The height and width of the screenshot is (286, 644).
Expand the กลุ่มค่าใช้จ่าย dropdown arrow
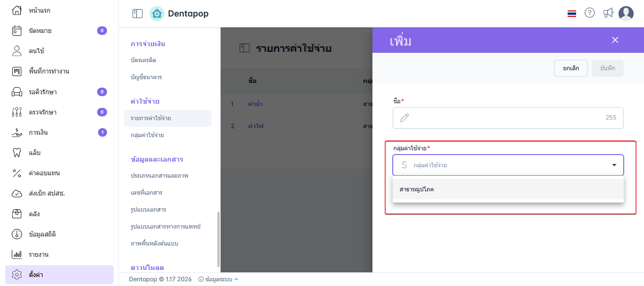(614, 165)
